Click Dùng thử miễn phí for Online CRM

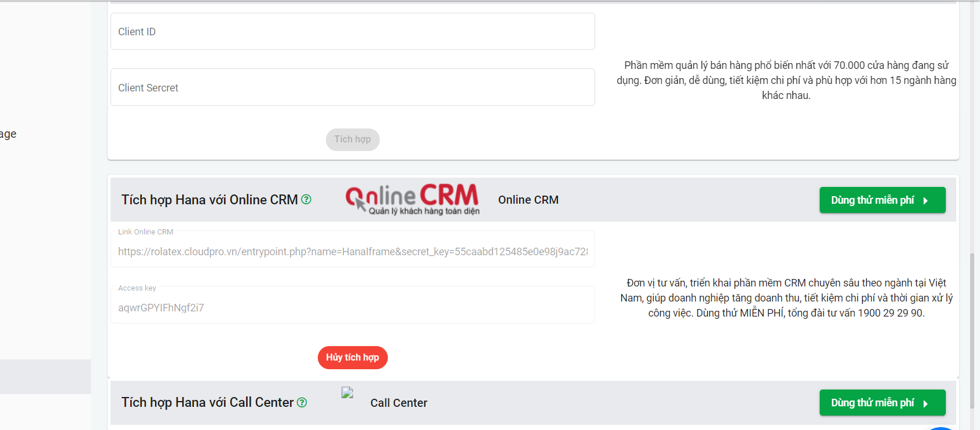[882, 200]
